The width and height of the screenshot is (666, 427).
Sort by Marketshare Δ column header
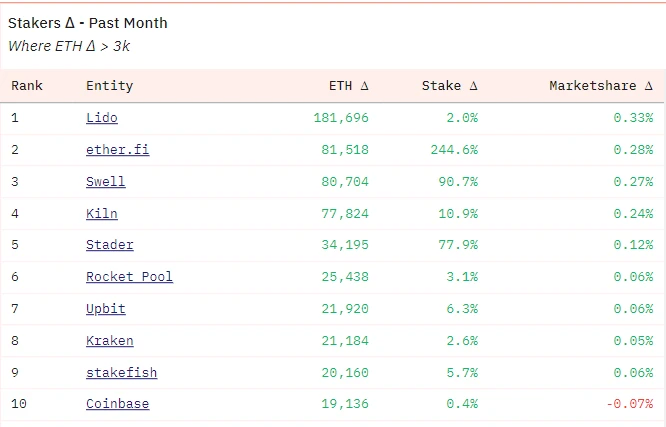click(600, 86)
